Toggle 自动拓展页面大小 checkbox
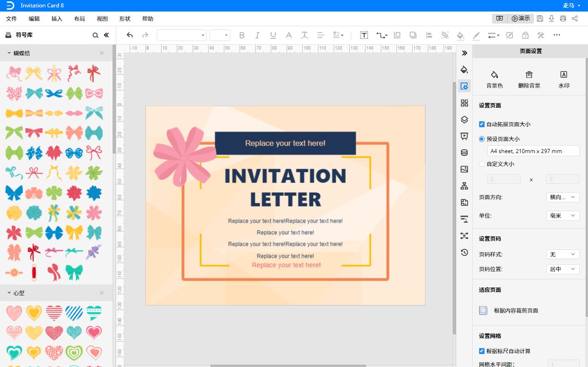The image size is (588, 367). [x=482, y=124]
